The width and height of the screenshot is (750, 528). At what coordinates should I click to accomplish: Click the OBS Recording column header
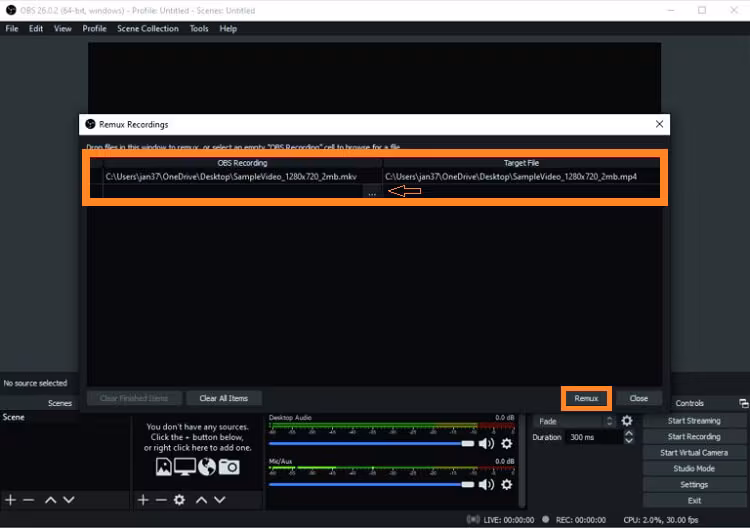243,163
